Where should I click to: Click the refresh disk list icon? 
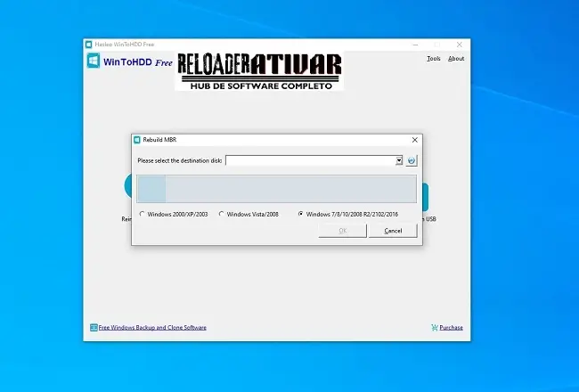[x=412, y=160]
